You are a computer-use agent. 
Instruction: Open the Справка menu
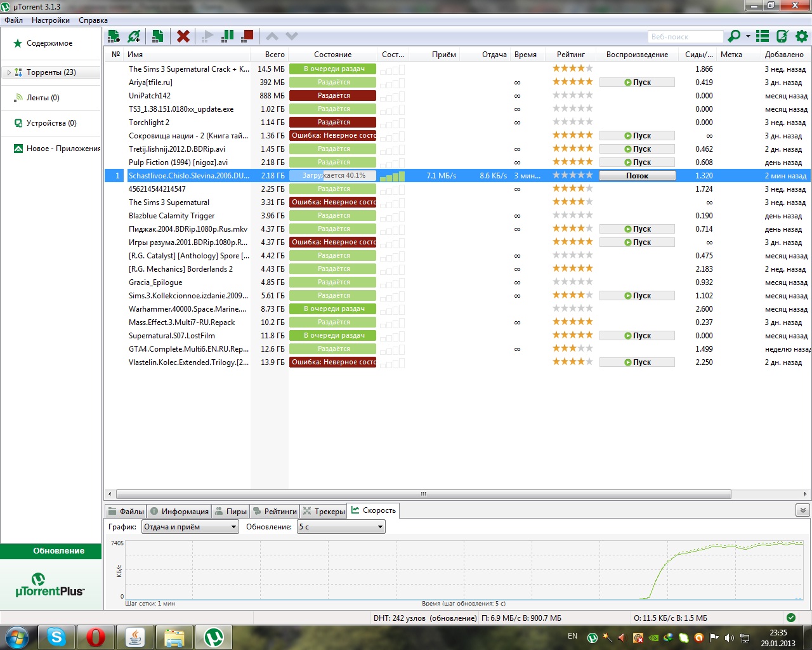click(93, 20)
